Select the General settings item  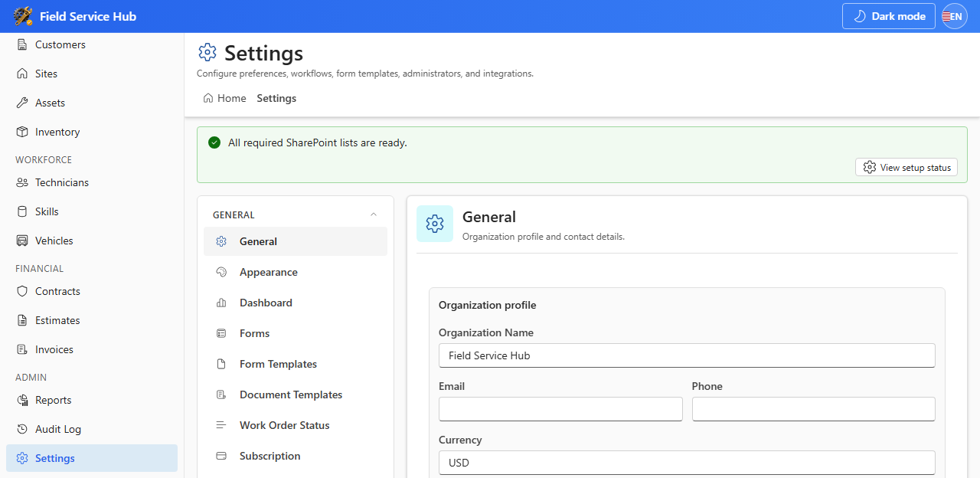(x=296, y=241)
